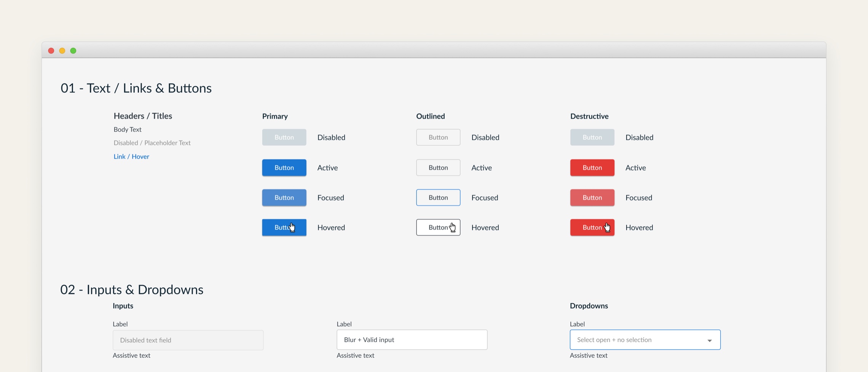Click the Primary Active blue button

pyautogui.click(x=284, y=168)
